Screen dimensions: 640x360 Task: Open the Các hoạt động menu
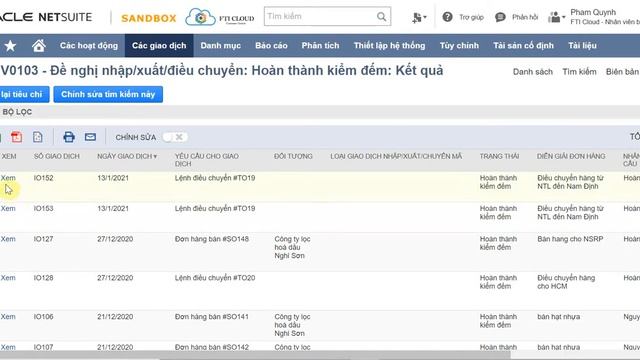pyautogui.click(x=89, y=46)
